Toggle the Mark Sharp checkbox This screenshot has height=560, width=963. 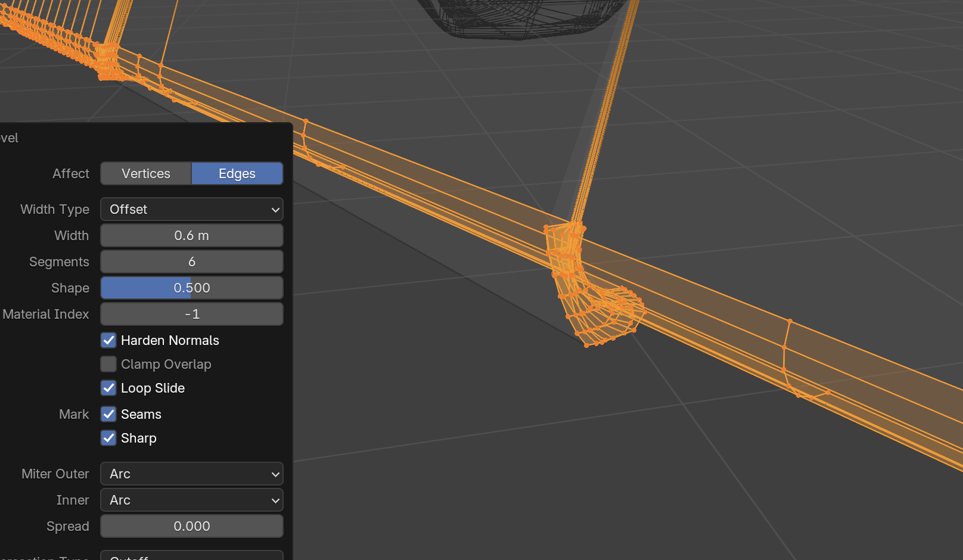pyautogui.click(x=108, y=438)
